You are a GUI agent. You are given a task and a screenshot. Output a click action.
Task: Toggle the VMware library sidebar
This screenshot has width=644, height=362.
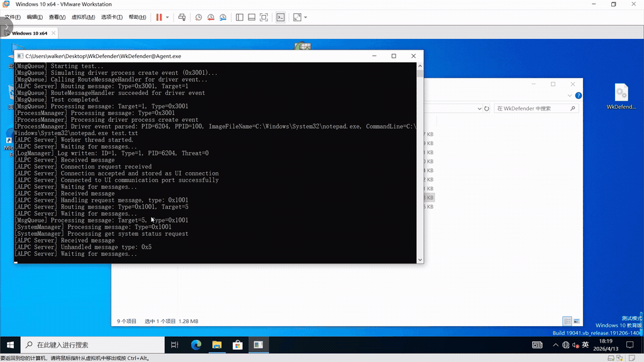point(240,17)
